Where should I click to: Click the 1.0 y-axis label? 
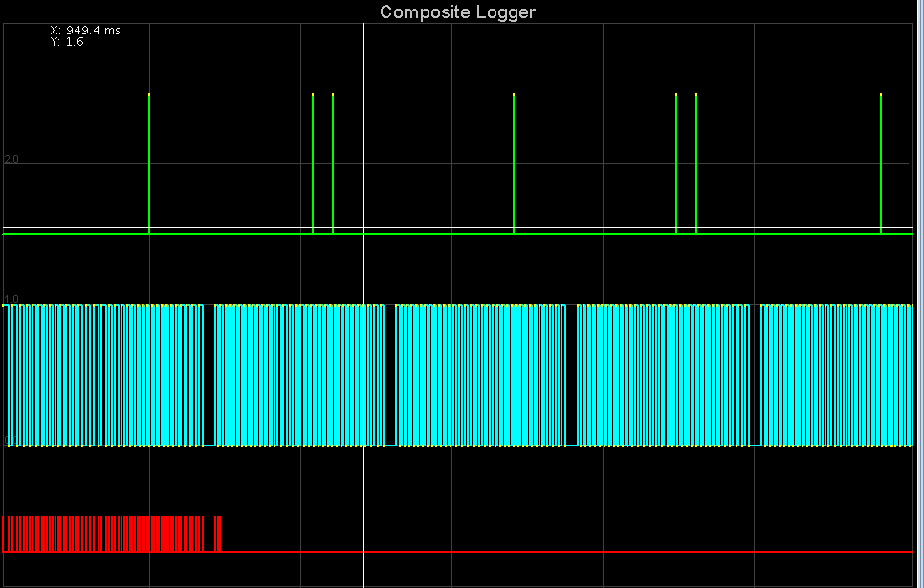click(x=11, y=298)
